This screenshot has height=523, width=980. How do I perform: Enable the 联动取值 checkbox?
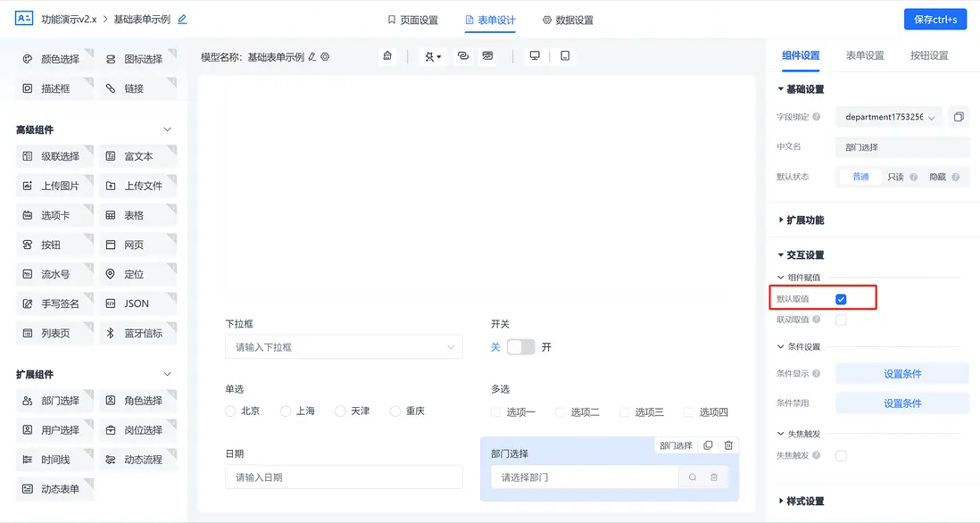pos(839,320)
